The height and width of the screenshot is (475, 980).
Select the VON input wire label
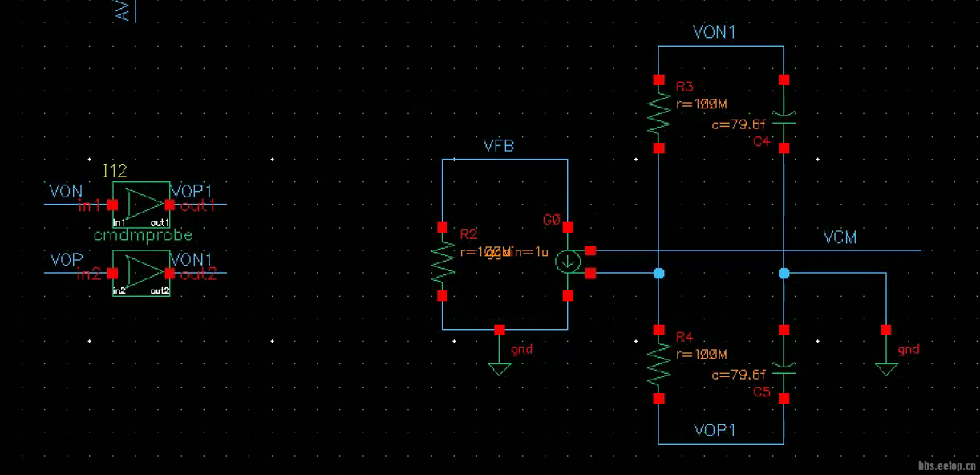(66, 191)
